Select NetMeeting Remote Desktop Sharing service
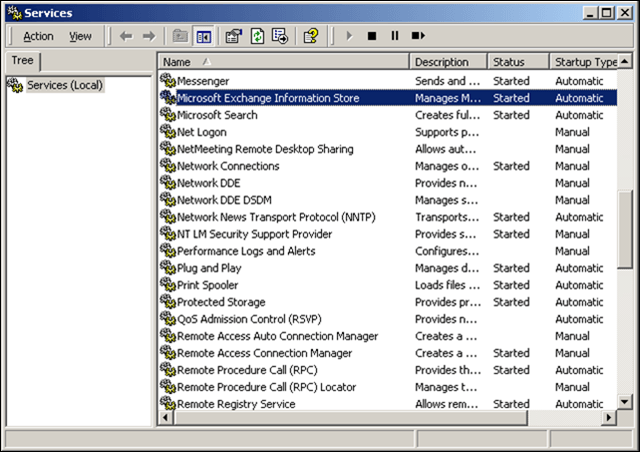This screenshot has width=640, height=452. (x=388, y=149)
